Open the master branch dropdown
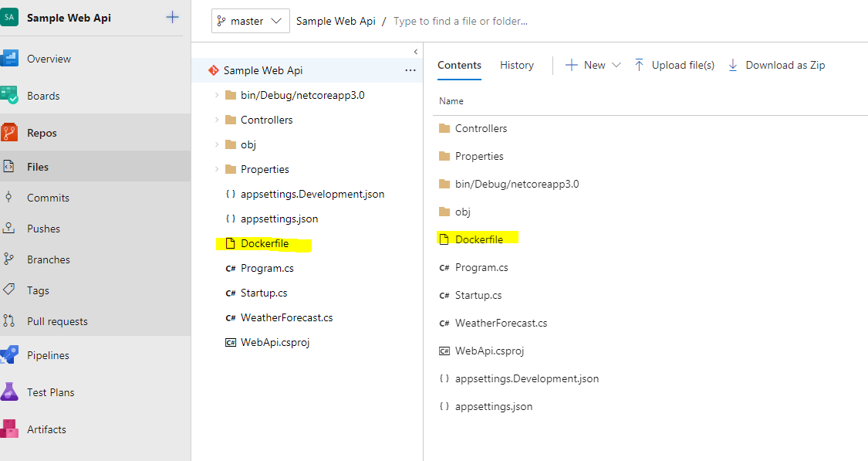 [250, 21]
